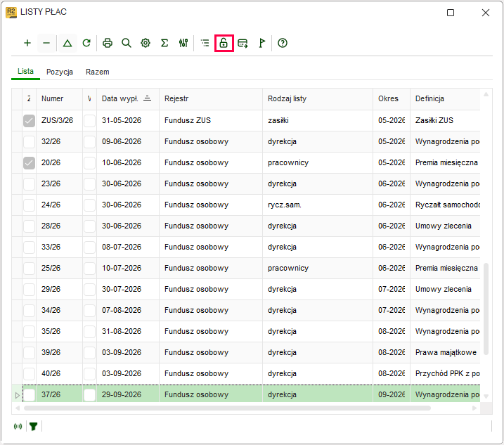Switch to the Razem tab
Viewport: 504px width, 445px height.
click(x=98, y=72)
